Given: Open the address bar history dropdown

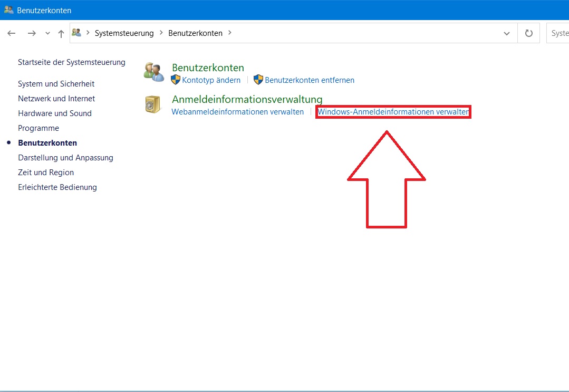Looking at the screenshot, I should click(507, 33).
